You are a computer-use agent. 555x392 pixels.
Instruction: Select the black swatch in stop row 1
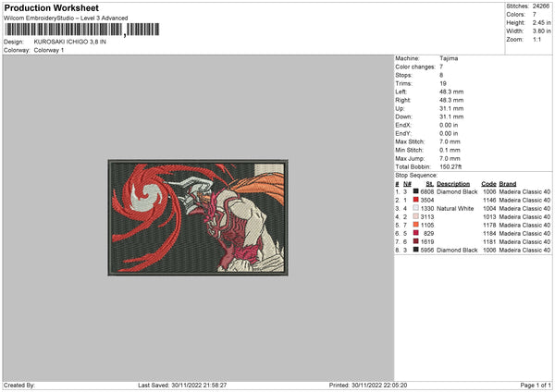pos(416,191)
